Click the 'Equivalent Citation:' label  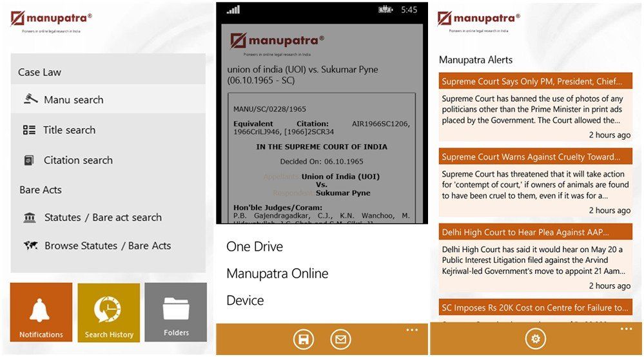click(x=281, y=124)
